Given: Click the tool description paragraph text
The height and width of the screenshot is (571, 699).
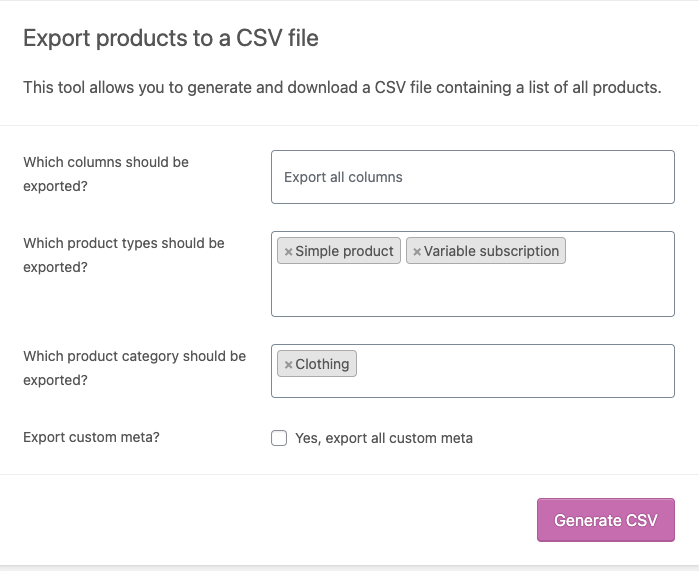Looking at the screenshot, I should tap(342, 87).
